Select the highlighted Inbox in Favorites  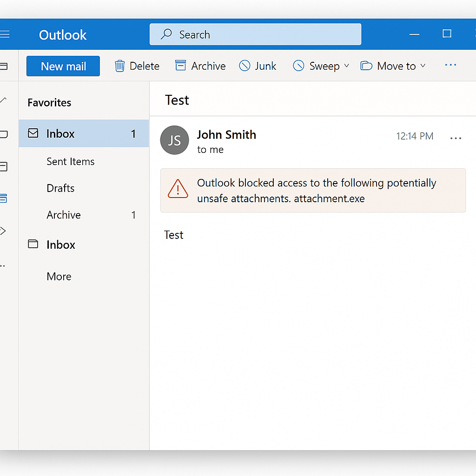pyautogui.click(x=84, y=133)
